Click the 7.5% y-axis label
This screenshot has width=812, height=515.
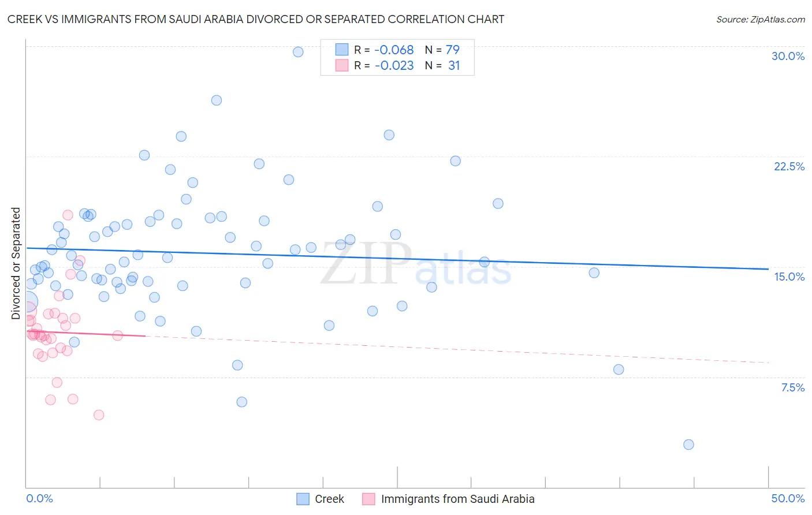(x=792, y=387)
